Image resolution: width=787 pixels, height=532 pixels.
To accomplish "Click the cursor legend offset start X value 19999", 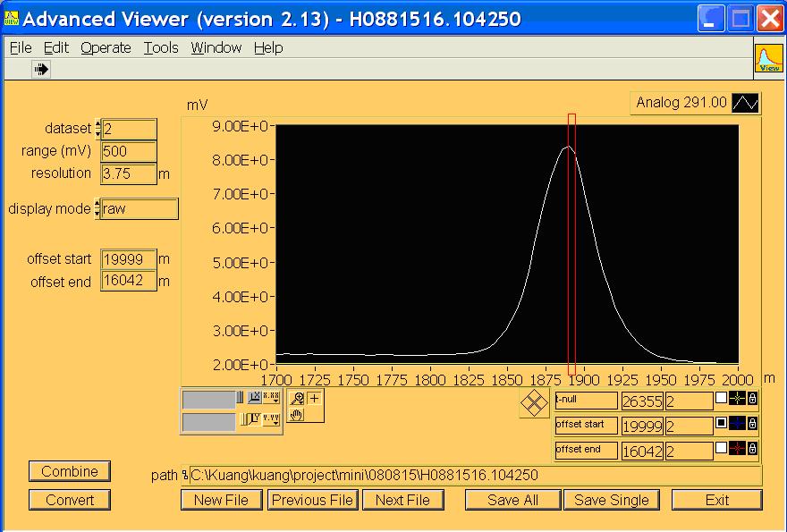I will click(x=642, y=426).
